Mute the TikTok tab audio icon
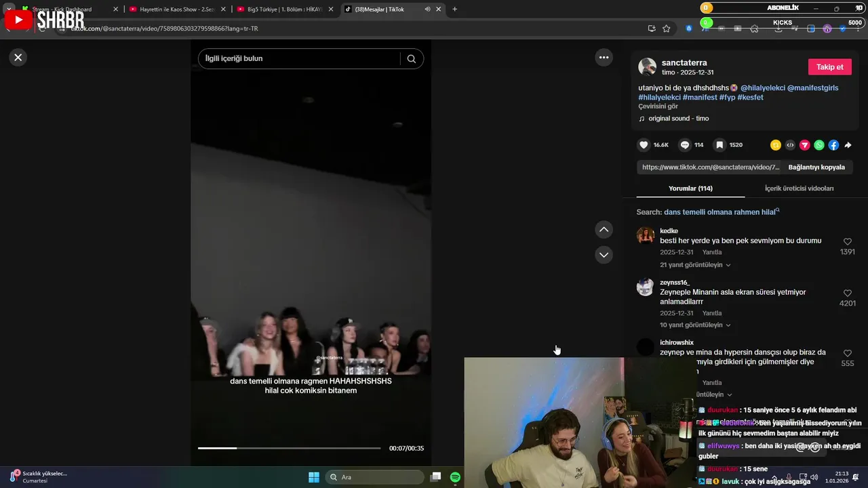 [427, 9]
